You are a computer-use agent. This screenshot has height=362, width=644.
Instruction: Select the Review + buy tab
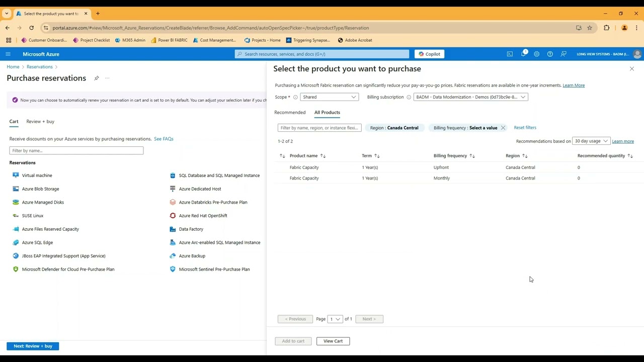[40, 122]
